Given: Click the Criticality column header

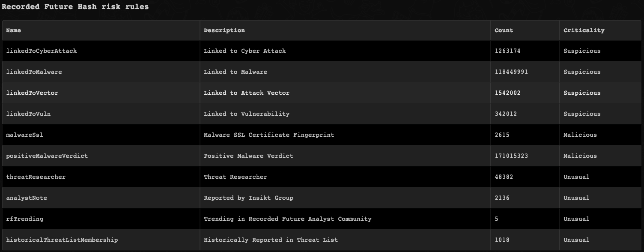Looking at the screenshot, I should click(x=584, y=30).
